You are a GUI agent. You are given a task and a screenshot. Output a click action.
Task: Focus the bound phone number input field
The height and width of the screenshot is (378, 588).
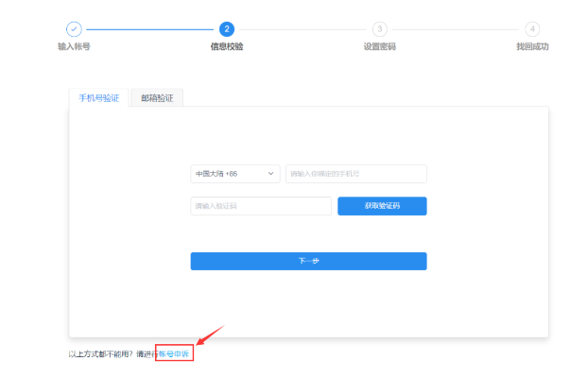pos(355,174)
